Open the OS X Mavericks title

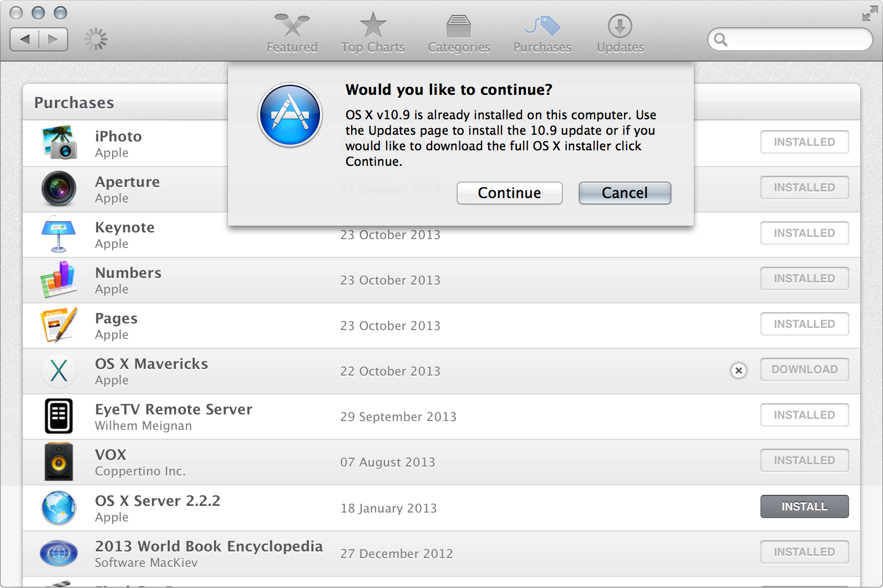151,364
